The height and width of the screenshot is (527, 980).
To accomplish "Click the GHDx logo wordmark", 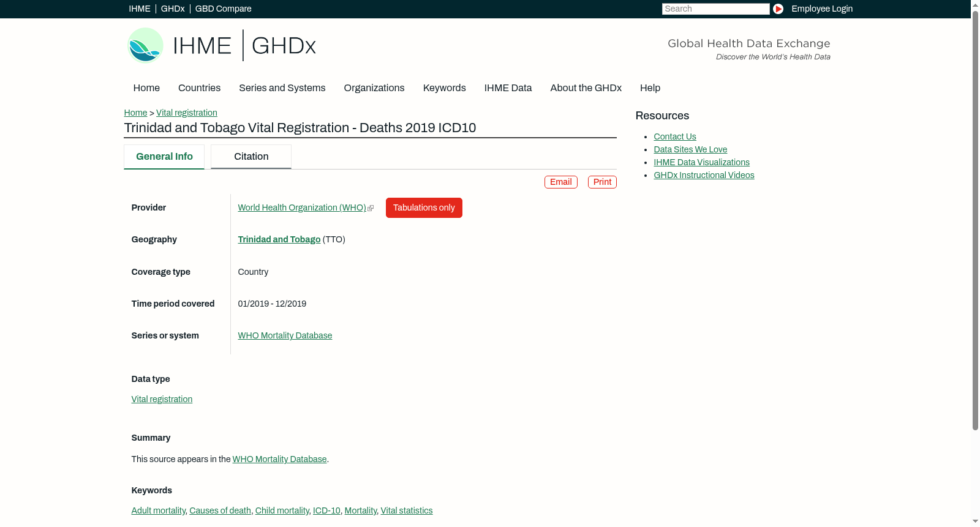I will 284,46.
